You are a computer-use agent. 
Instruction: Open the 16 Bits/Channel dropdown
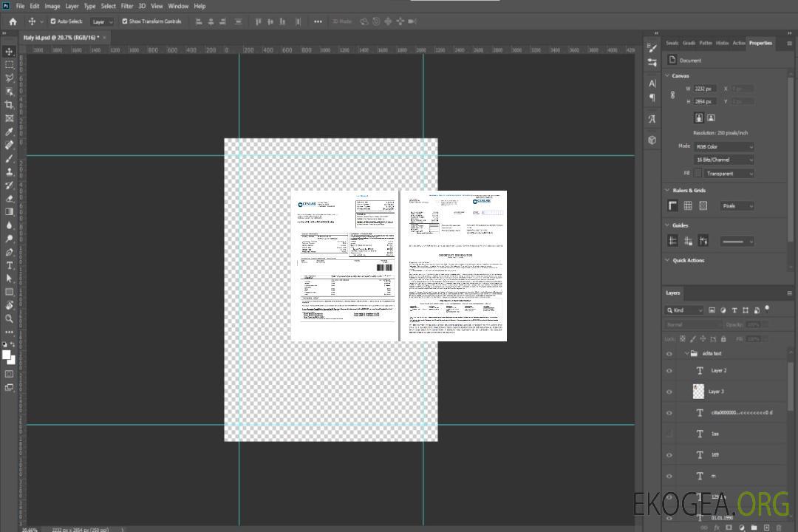(723, 160)
